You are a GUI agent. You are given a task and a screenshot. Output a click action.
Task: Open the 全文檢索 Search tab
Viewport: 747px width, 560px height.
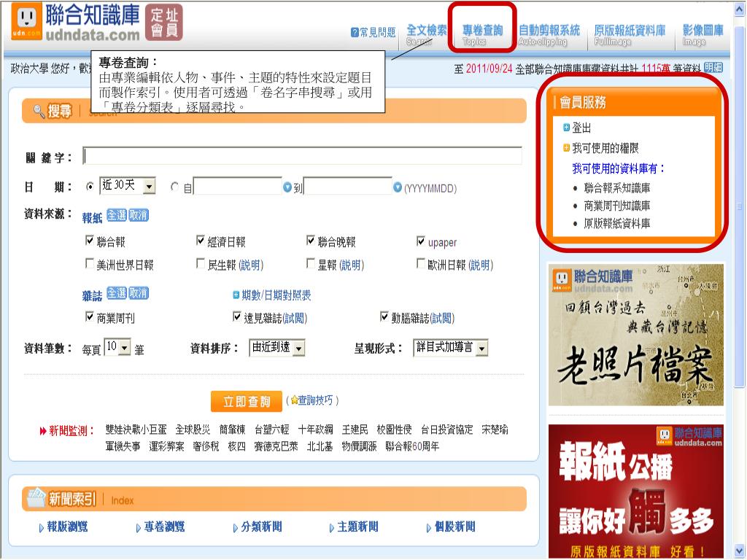tap(426, 35)
